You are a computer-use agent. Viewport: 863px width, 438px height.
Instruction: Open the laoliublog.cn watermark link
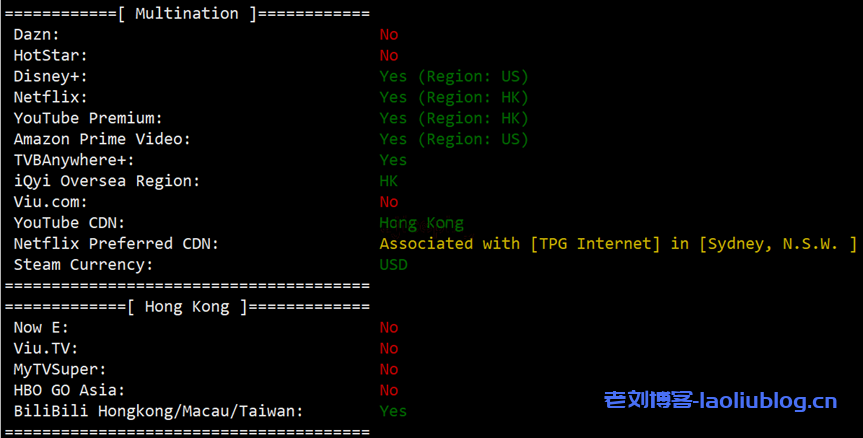pos(720,402)
